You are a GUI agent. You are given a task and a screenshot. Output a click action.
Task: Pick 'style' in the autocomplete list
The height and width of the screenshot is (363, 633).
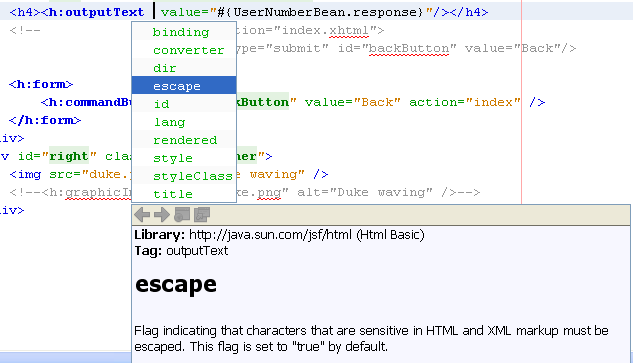pyautogui.click(x=184, y=158)
